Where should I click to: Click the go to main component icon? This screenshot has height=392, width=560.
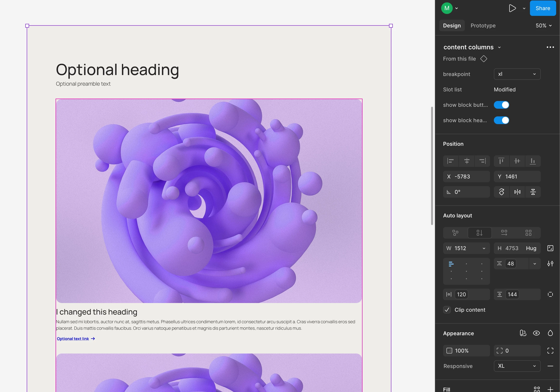pyautogui.click(x=484, y=59)
